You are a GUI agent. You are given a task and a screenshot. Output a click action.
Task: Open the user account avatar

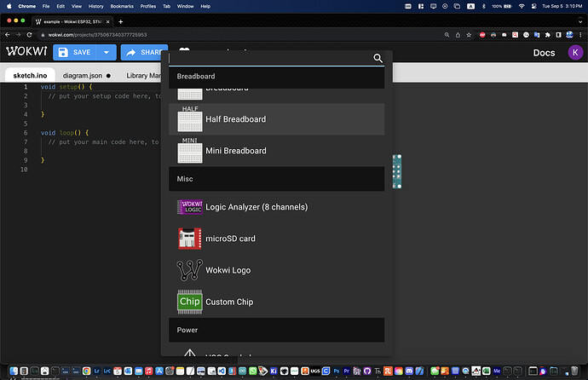pyautogui.click(x=575, y=53)
